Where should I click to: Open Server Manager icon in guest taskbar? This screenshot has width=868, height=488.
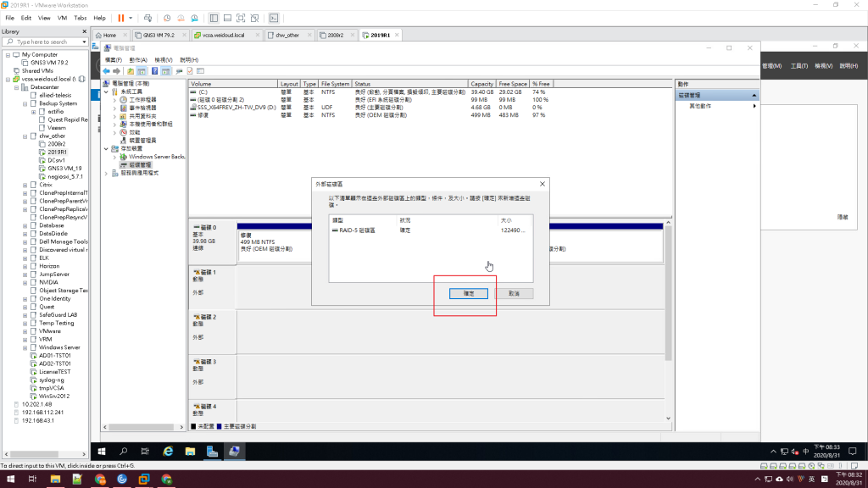pyautogui.click(x=212, y=452)
